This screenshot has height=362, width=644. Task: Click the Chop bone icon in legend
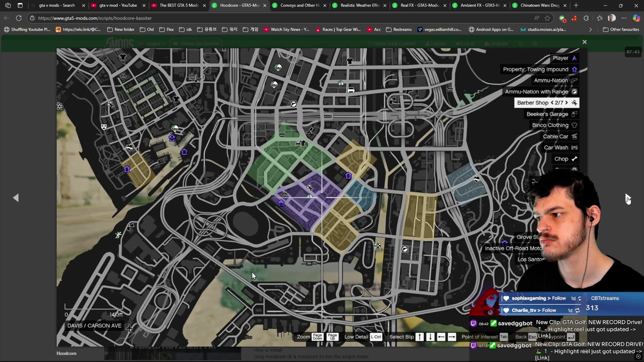(x=575, y=159)
